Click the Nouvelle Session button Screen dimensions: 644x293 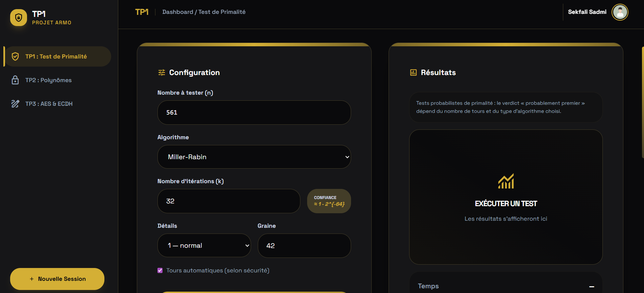tap(57, 279)
